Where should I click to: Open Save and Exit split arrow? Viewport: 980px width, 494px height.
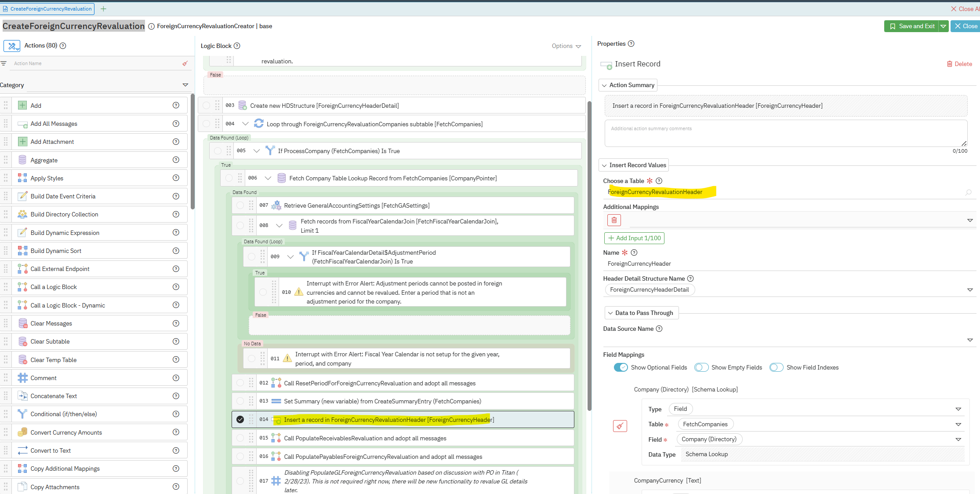(x=943, y=26)
